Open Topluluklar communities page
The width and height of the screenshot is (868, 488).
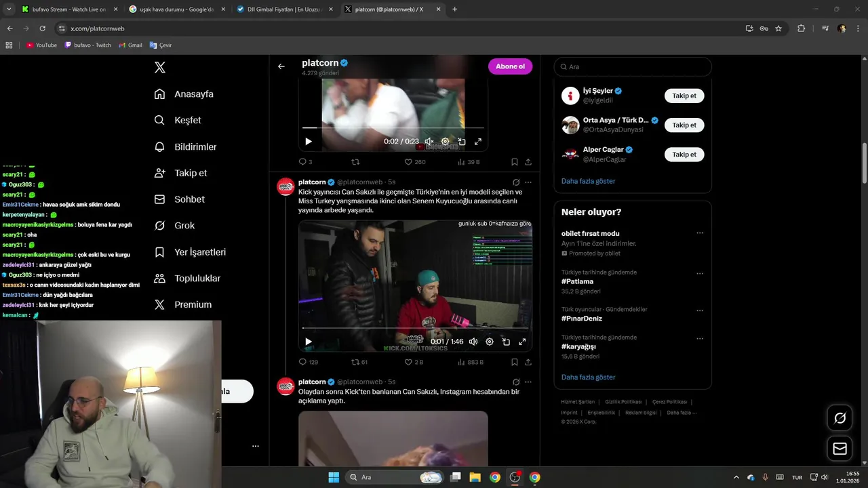pos(187,279)
